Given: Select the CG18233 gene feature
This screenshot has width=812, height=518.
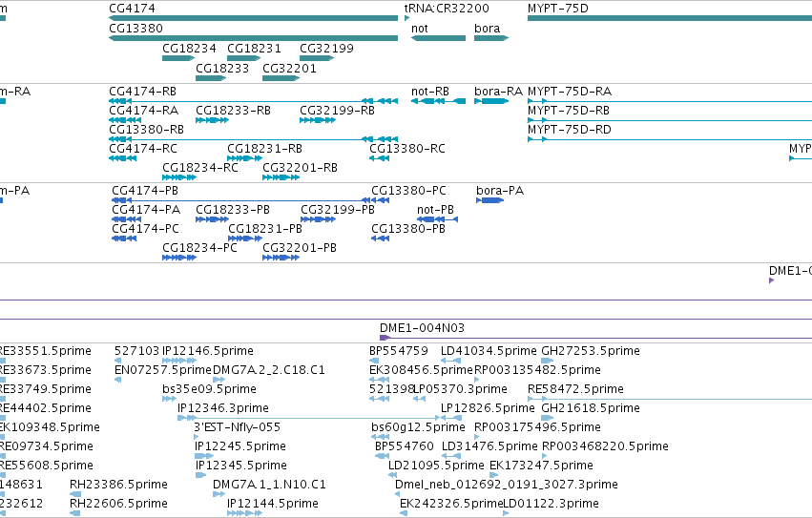Looking at the screenshot, I should tap(211, 78).
